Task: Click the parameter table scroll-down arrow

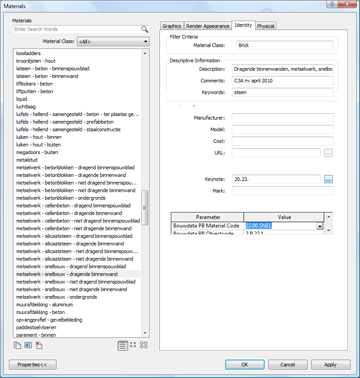Action: 328,230
